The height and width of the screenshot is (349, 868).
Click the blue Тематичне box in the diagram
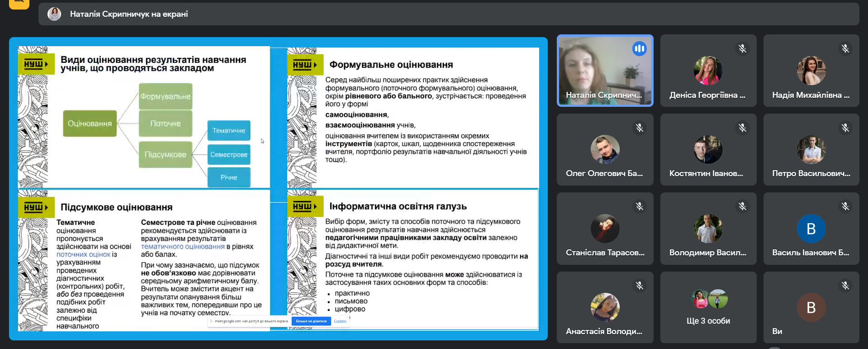click(x=229, y=130)
